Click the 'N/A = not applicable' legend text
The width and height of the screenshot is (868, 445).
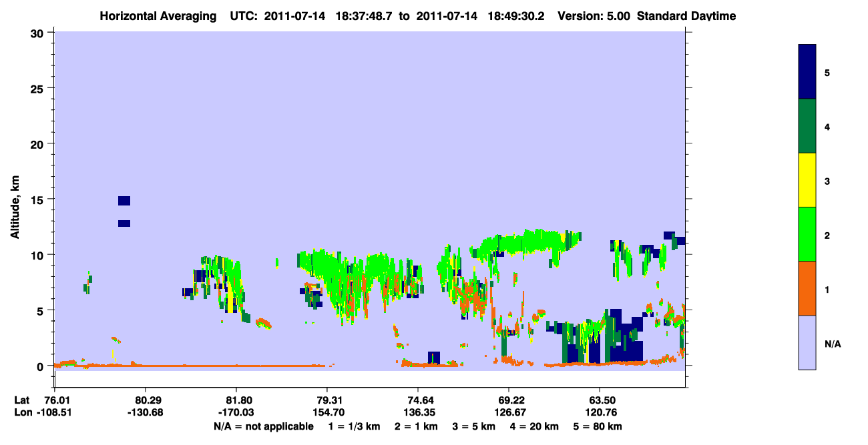pyautogui.click(x=264, y=426)
